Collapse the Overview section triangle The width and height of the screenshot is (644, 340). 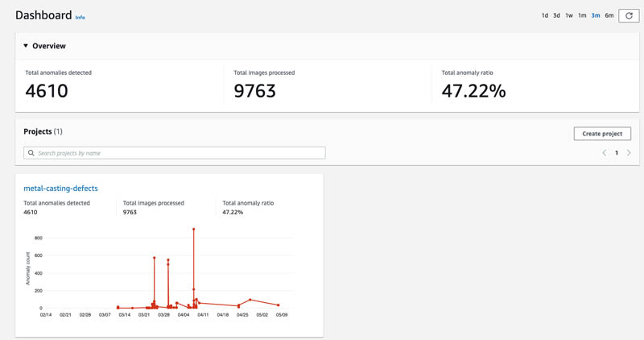coord(26,46)
